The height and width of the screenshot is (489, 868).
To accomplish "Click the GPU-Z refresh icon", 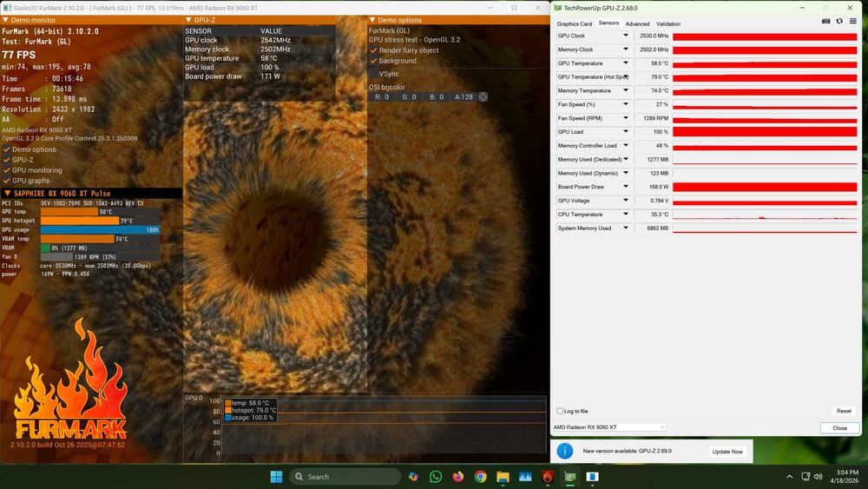I will (x=839, y=21).
